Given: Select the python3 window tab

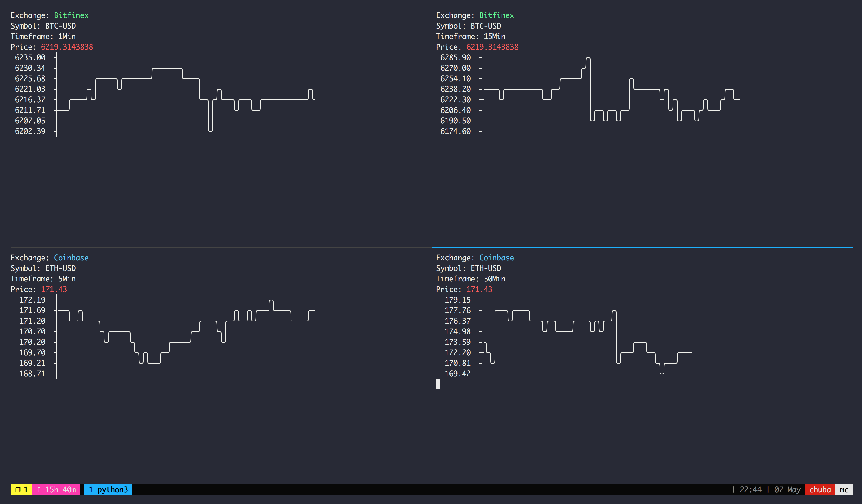Looking at the screenshot, I should click(108, 489).
